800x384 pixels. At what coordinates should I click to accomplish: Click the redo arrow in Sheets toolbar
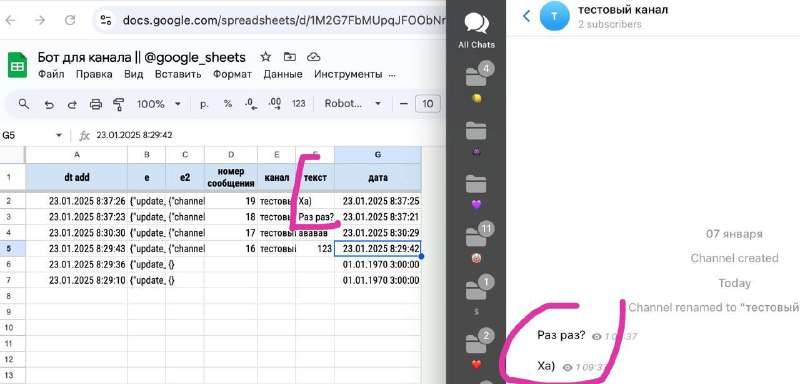click(72, 105)
